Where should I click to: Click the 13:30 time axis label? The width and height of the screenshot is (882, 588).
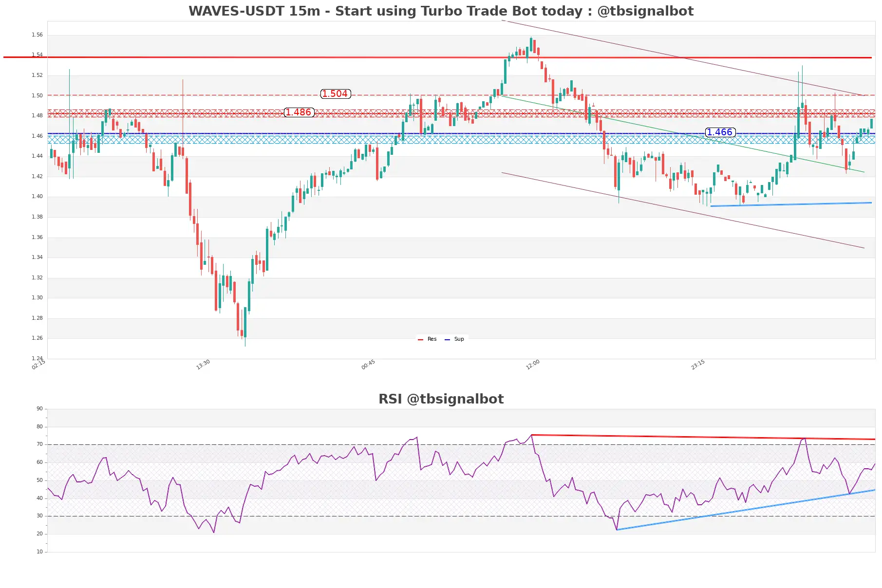click(x=203, y=365)
